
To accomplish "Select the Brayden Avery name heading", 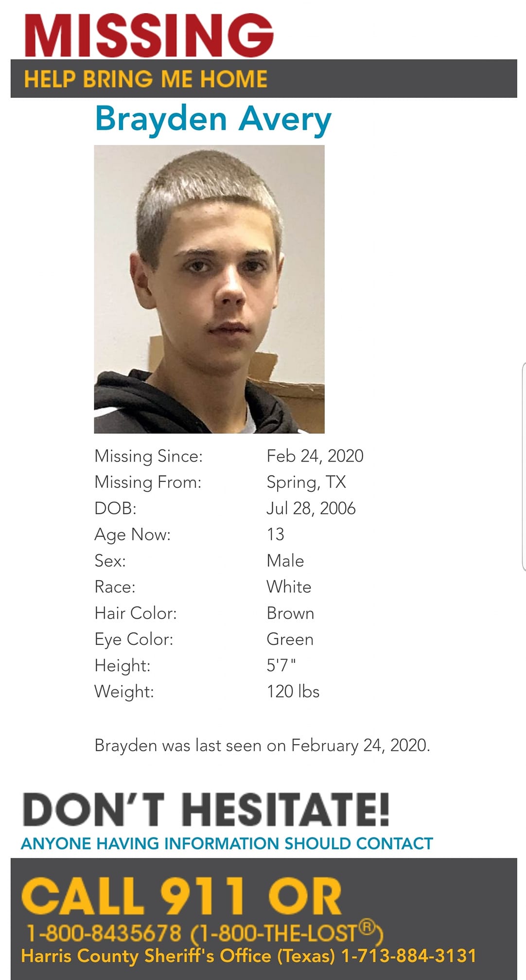I will click(x=213, y=119).
